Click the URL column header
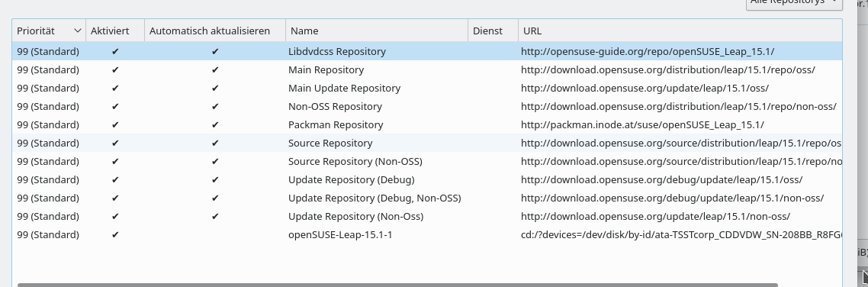Viewport: 868px width, 287px height. 680,31
